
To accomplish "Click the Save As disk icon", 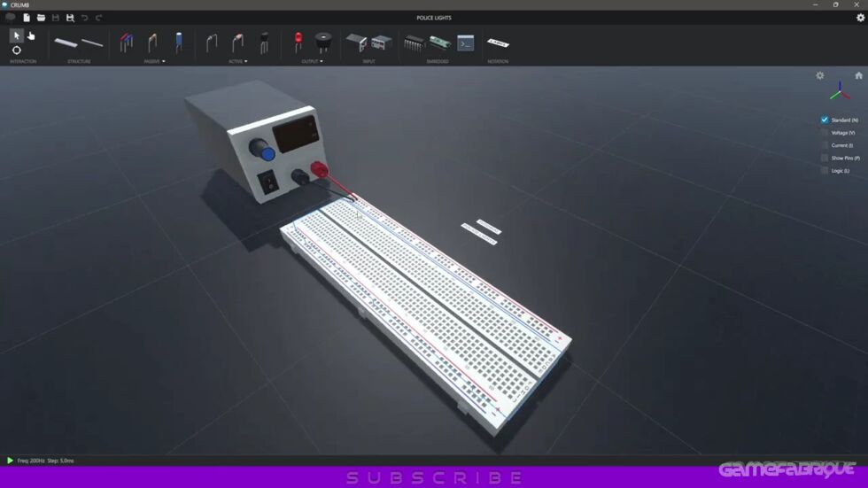I will (70, 18).
